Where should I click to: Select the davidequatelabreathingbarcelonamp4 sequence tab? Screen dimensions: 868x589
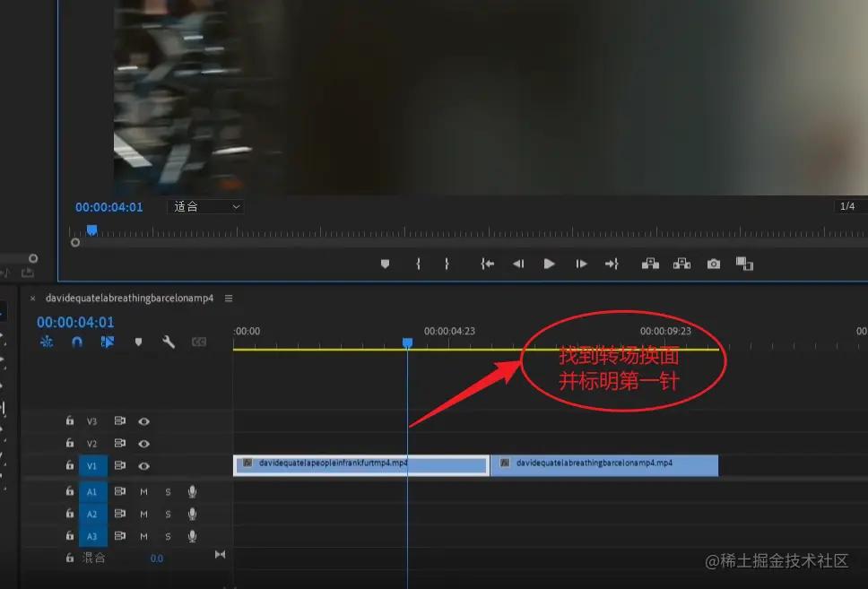tap(129, 299)
